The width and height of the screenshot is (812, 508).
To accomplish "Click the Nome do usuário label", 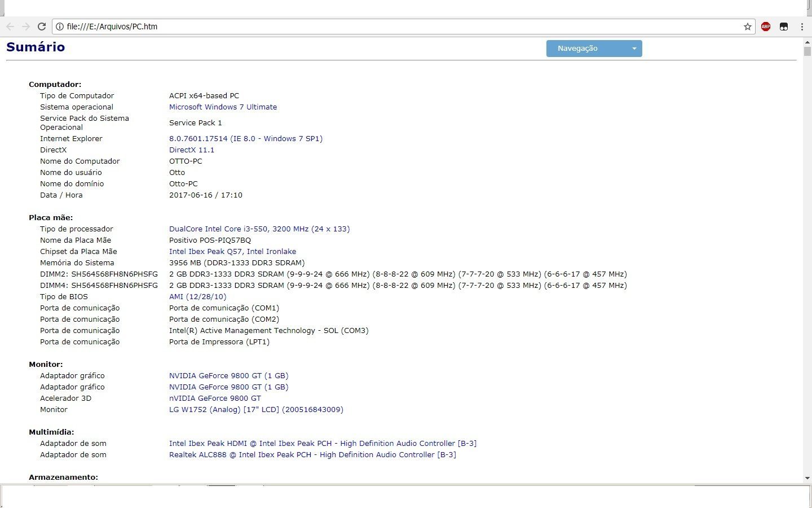I will pyautogui.click(x=71, y=173).
